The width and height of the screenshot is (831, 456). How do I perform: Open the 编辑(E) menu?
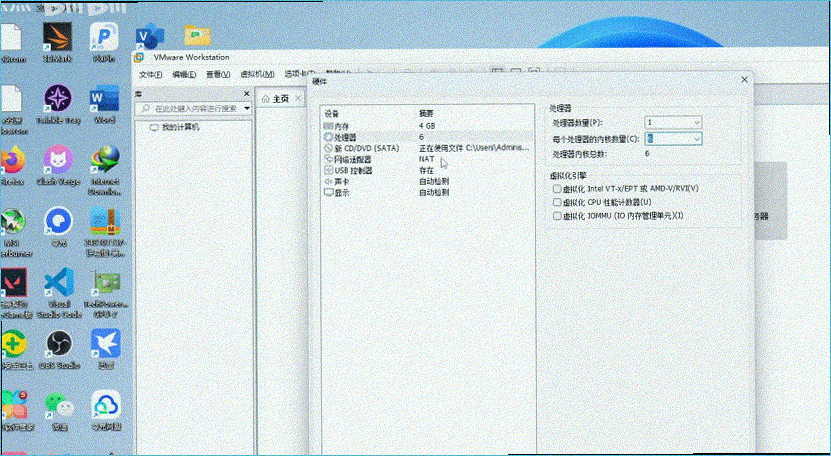[x=184, y=75]
